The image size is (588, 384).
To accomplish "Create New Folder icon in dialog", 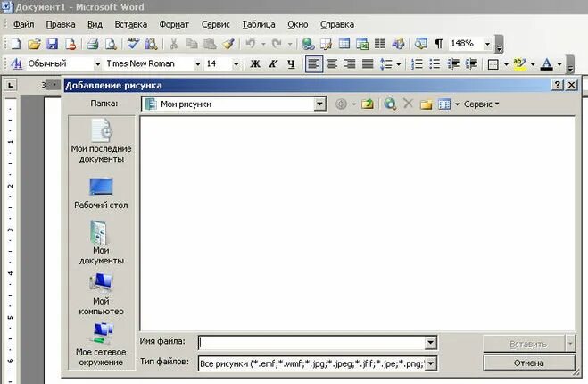I will [426, 104].
